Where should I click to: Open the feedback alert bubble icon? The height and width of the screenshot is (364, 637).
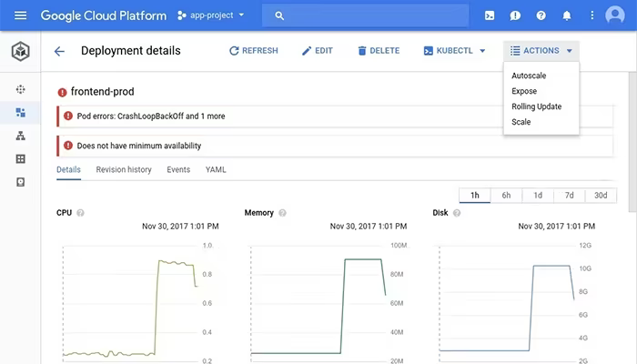pyautogui.click(x=515, y=15)
